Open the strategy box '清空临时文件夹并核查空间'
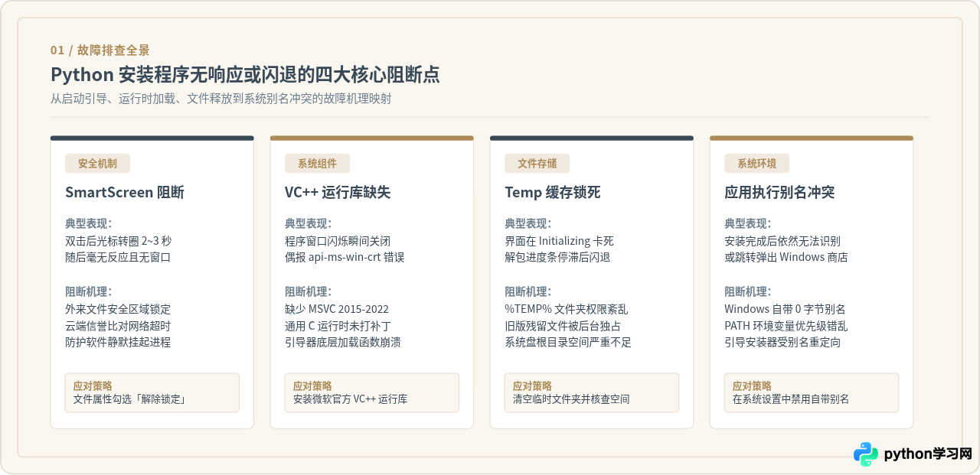The image size is (980, 475). 592,392
